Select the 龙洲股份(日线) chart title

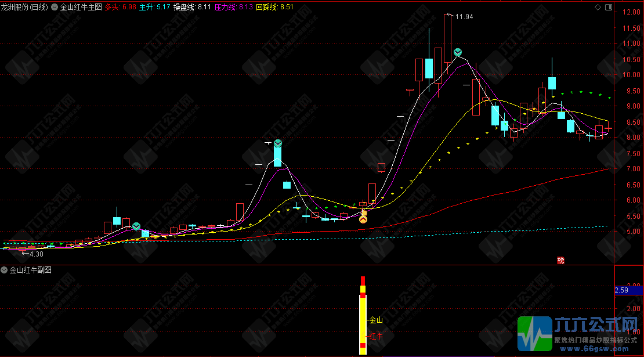pos(24,7)
